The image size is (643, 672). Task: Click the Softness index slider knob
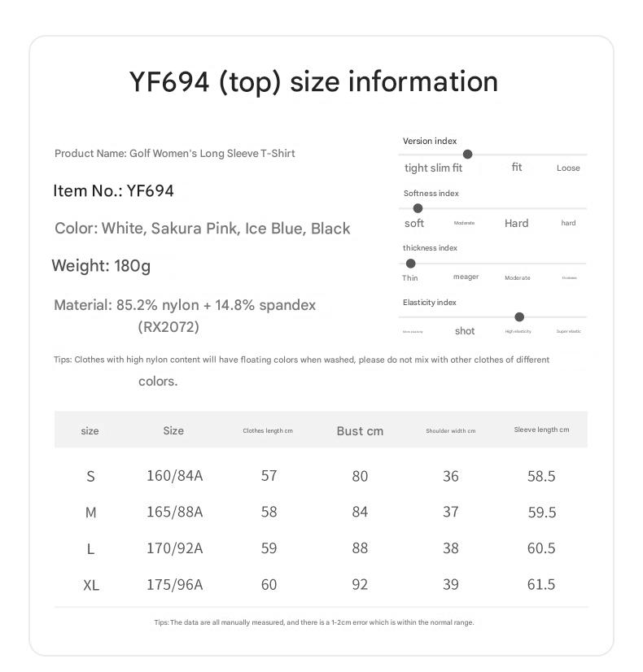coord(418,208)
